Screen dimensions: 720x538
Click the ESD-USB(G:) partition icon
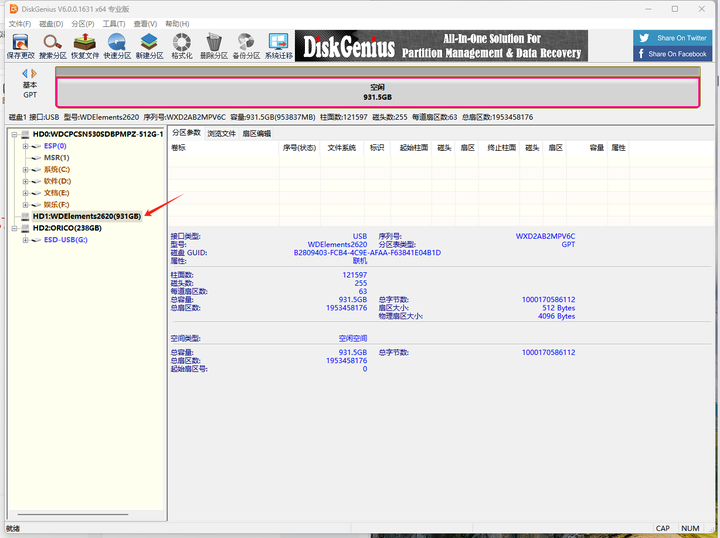(x=36, y=240)
